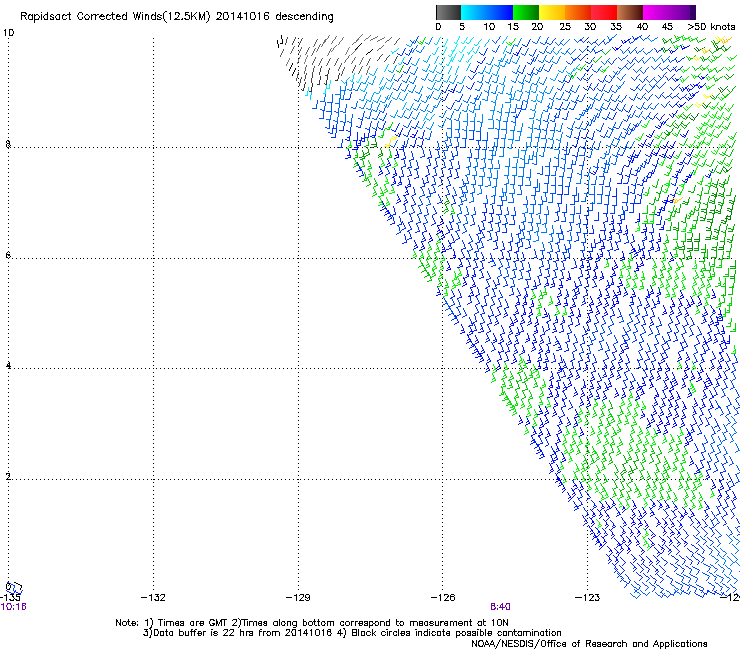Click the legend tick label '40'

pos(642,27)
